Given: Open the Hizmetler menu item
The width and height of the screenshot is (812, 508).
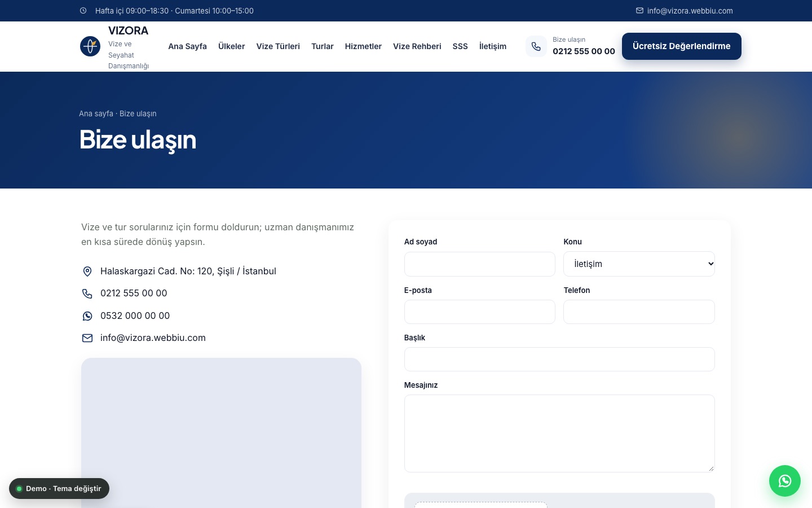Looking at the screenshot, I should click(363, 46).
